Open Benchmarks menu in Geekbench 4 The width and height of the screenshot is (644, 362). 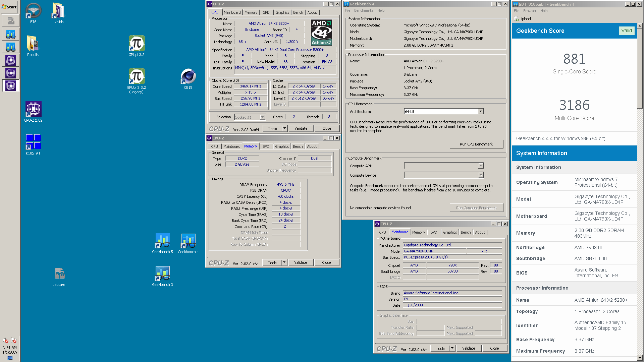364,10
